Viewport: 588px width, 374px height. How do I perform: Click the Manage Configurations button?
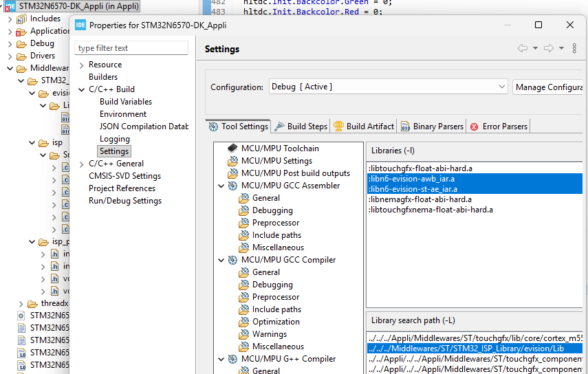click(x=548, y=87)
